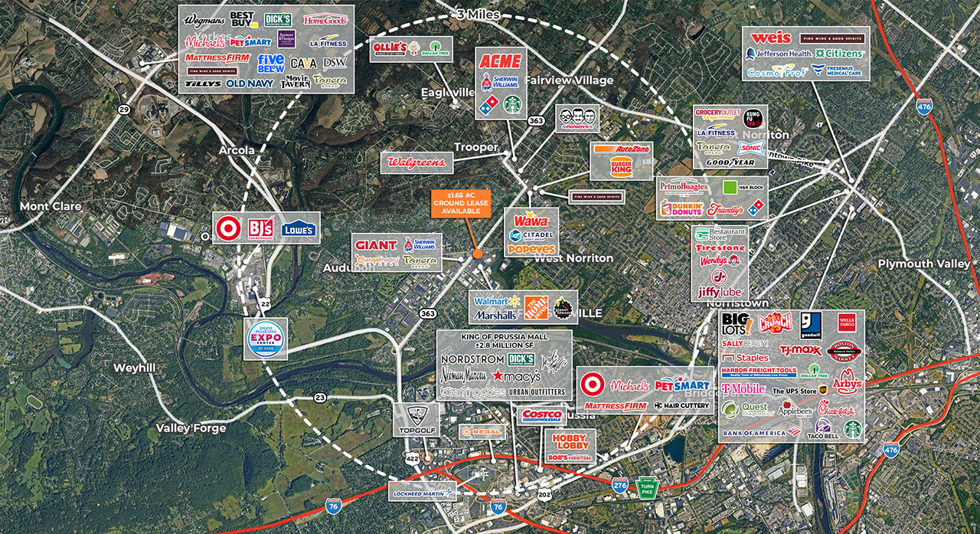Click the Topgolf logo
This screenshot has height=534, width=980.
coord(416,419)
